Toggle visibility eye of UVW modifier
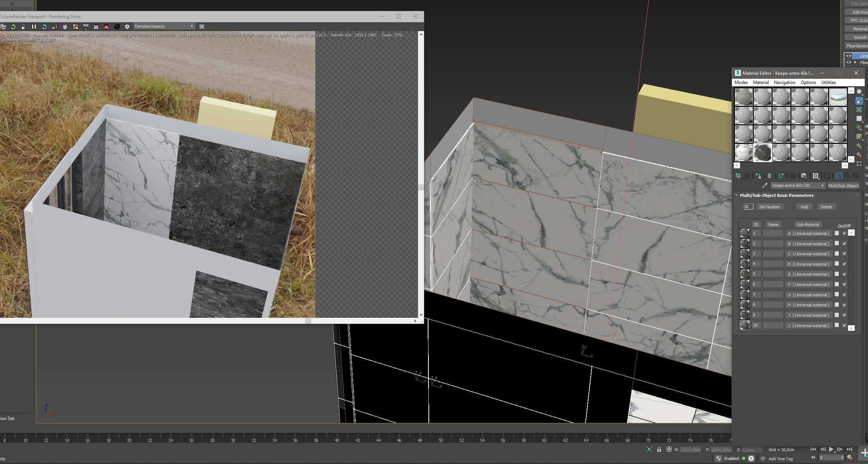This screenshot has height=464, width=868. (849, 56)
